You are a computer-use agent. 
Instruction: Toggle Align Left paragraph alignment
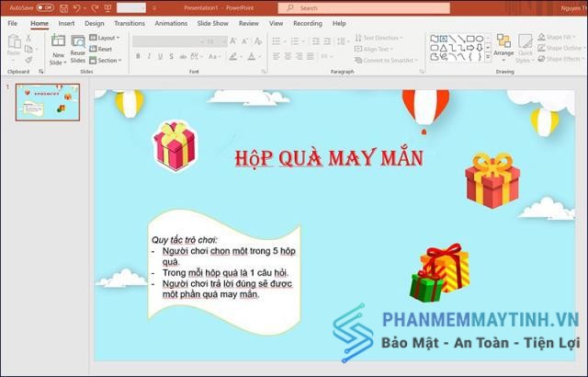[x=277, y=56]
